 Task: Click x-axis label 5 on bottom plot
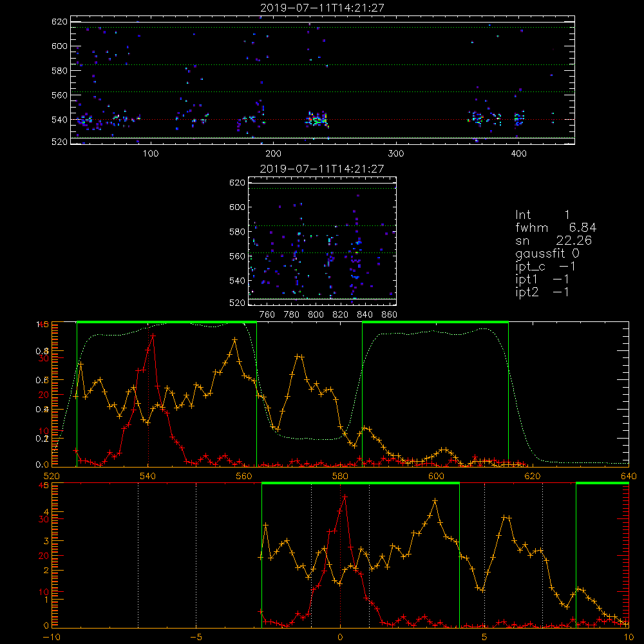click(x=484, y=638)
